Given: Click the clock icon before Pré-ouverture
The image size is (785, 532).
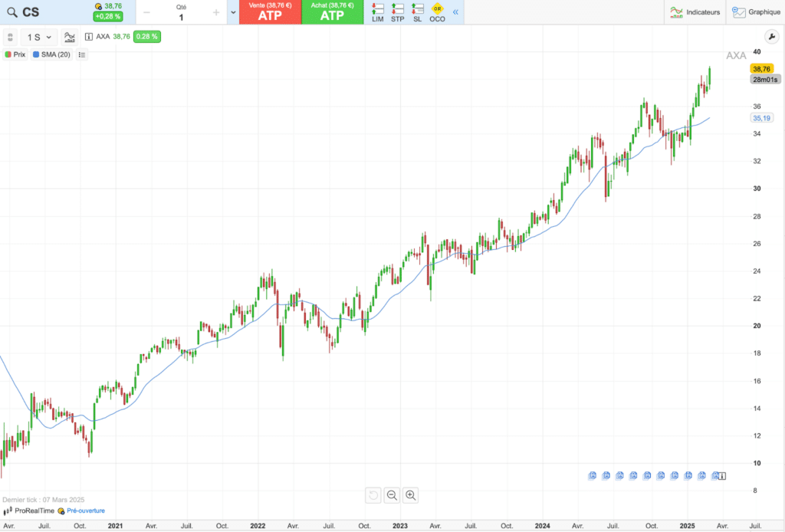Looking at the screenshot, I should 61,511.
